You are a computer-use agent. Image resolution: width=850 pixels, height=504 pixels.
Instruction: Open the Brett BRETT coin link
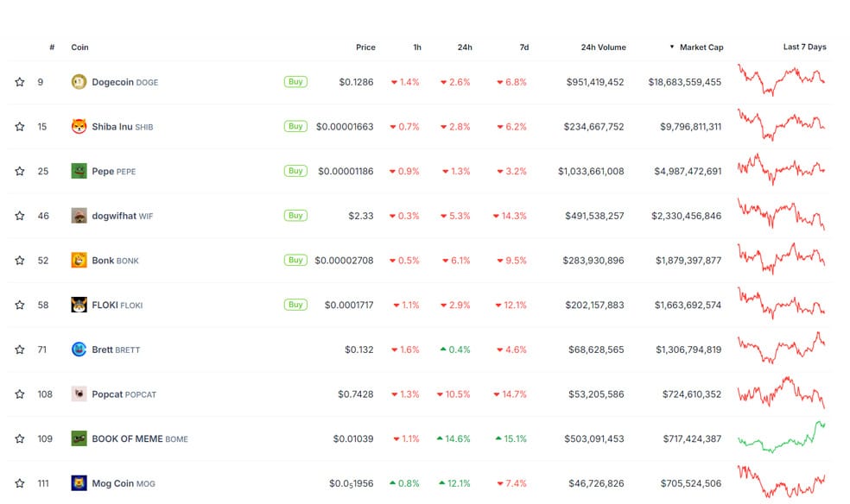click(x=116, y=350)
